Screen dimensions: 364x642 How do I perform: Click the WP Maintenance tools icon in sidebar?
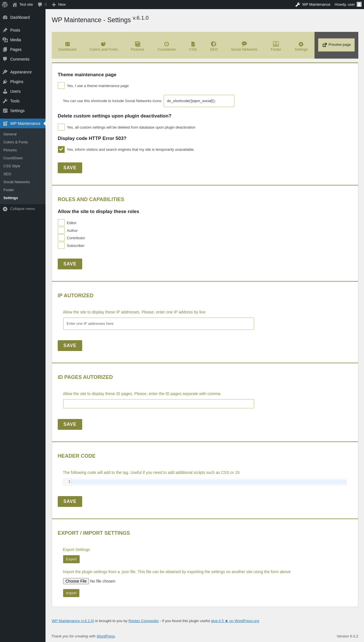pyautogui.click(x=5, y=123)
